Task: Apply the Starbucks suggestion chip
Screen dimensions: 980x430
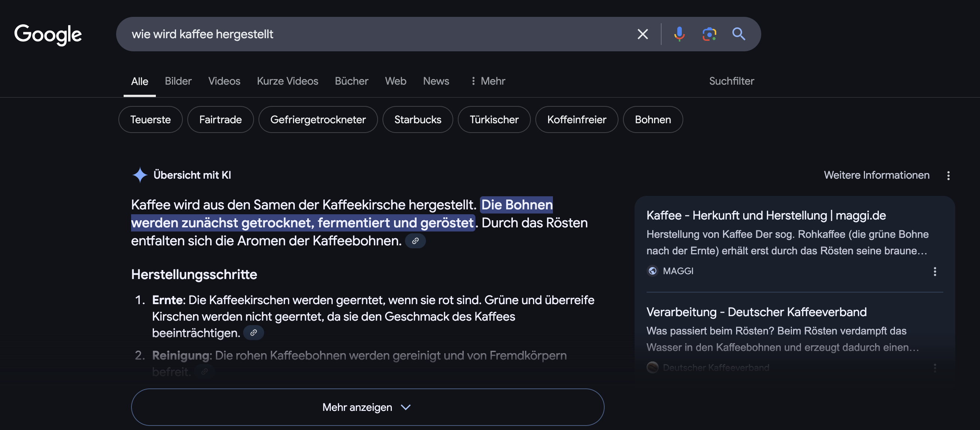Action: [x=418, y=119]
